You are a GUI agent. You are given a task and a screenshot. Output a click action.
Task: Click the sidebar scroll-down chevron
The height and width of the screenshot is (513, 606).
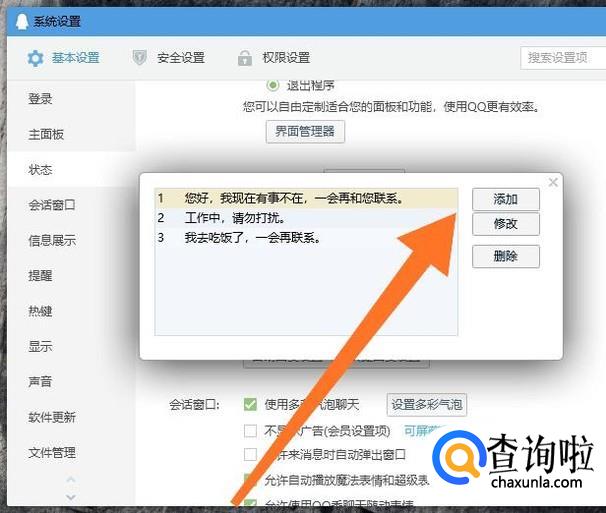(x=71, y=497)
